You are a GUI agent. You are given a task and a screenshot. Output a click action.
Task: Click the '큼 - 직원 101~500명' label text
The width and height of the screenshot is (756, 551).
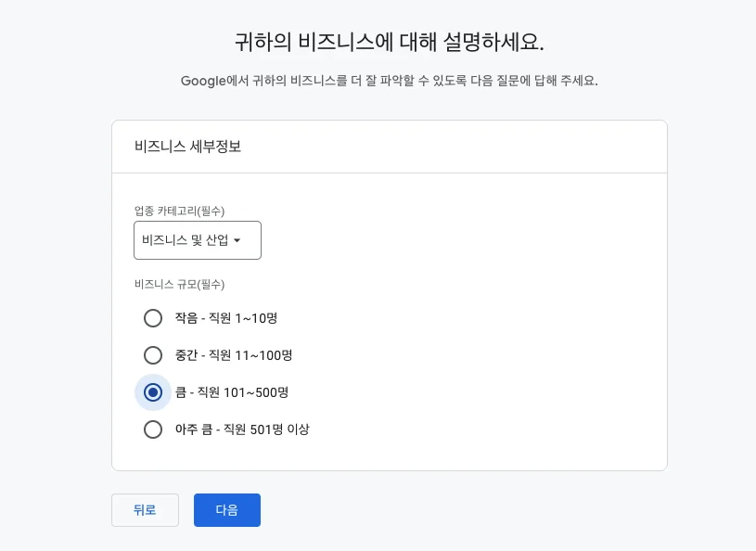[232, 392]
